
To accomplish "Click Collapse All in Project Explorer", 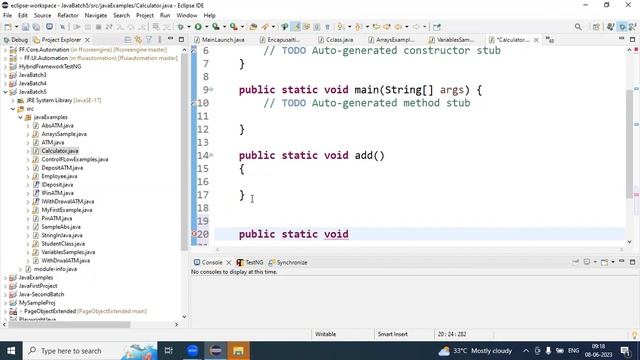I will pyautogui.click(x=128, y=40).
